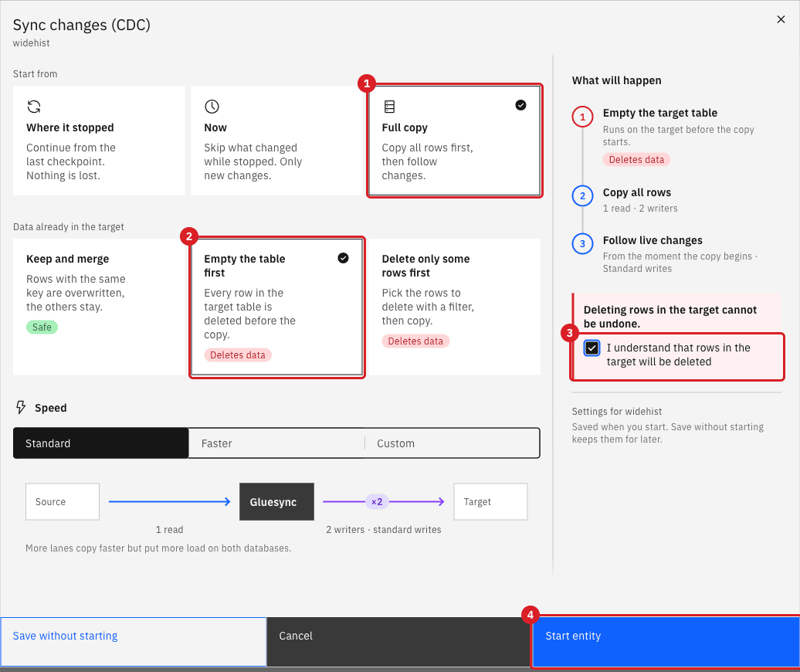Click the 'Sync changes (CDC)' title
Viewport: 800px width, 672px height.
point(82,25)
